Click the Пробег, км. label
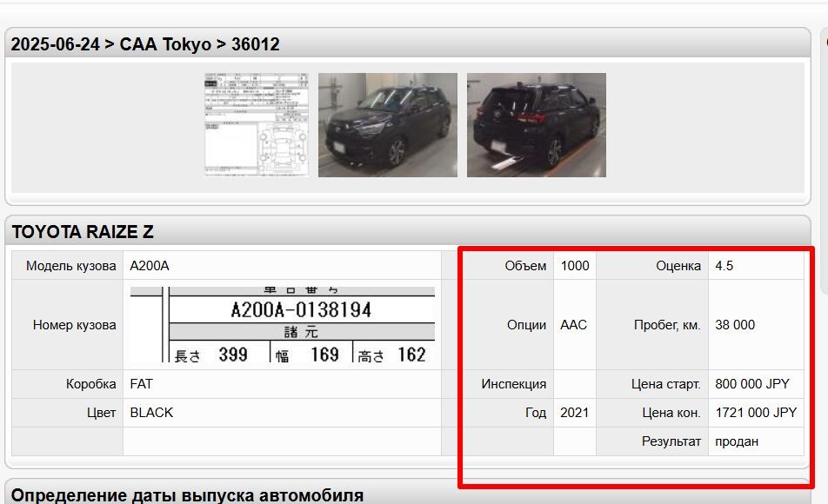The height and width of the screenshot is (504, 828). [x=667, y=325]
